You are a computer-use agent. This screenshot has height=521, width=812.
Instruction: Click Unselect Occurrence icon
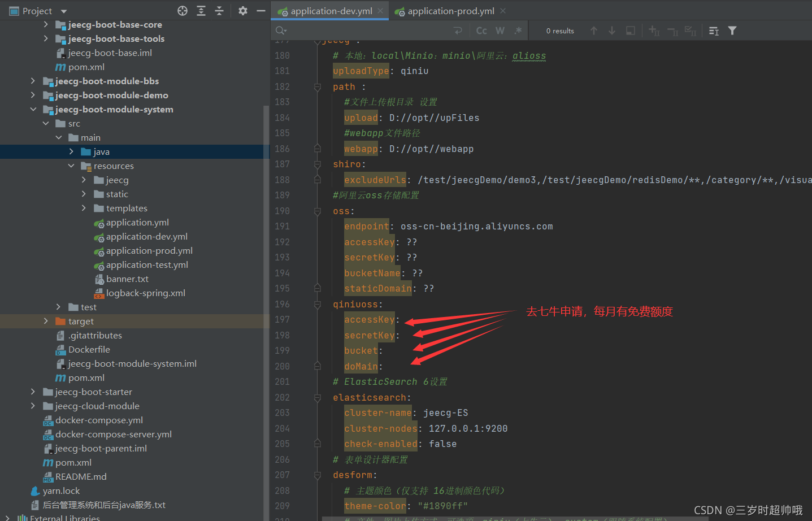pos(672,31)
